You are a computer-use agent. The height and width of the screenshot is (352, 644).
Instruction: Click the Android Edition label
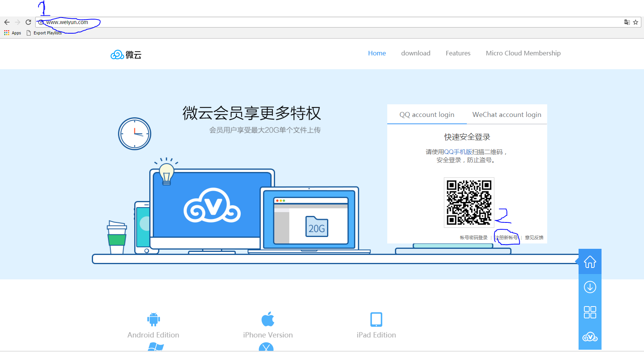[153, 335]
